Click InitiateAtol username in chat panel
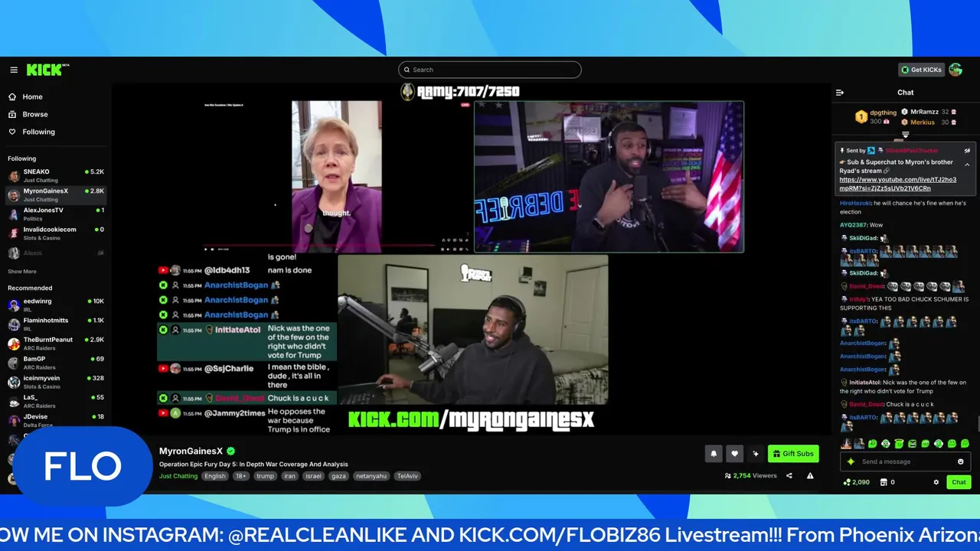Viewport: 980px width, 551px height. (x=865, y=382)
